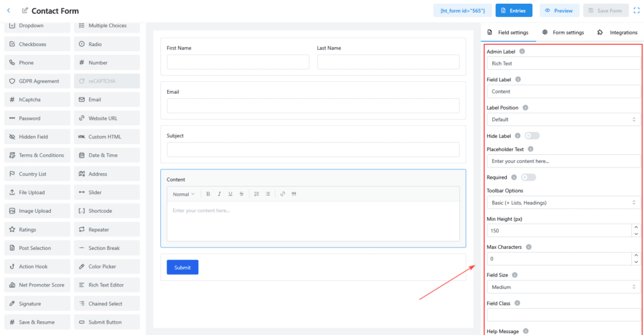Viewport: 644px width, 335px height.
Task: Open the Normal heading dropdown in editor
Action: pos(184,194)
